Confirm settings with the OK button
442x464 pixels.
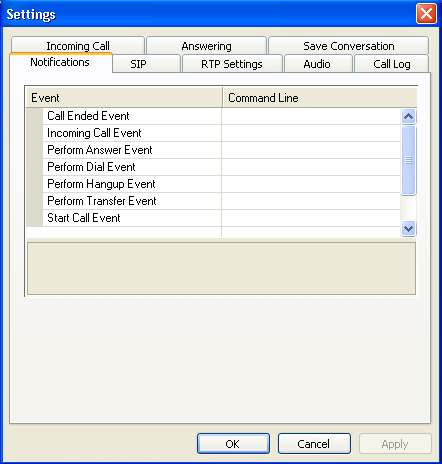pyautogui.click(x=233, y=444)
